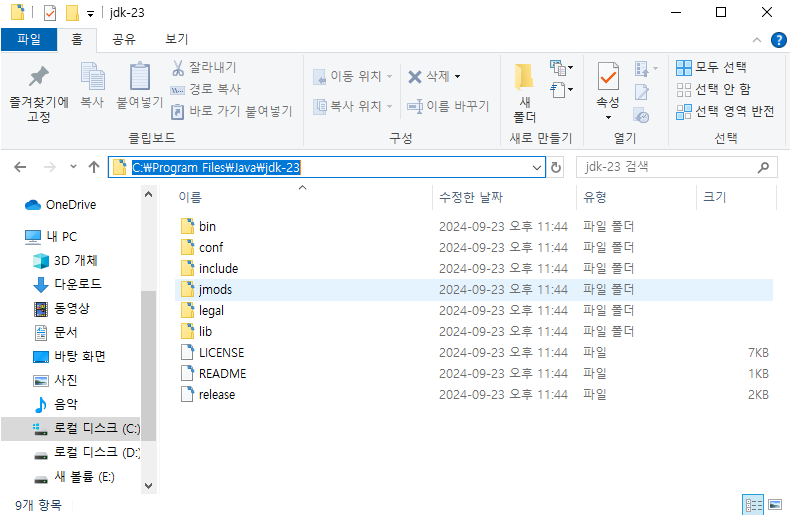
Task: Expand the address bar history dropdown
Action: click(x=537, y=167)
